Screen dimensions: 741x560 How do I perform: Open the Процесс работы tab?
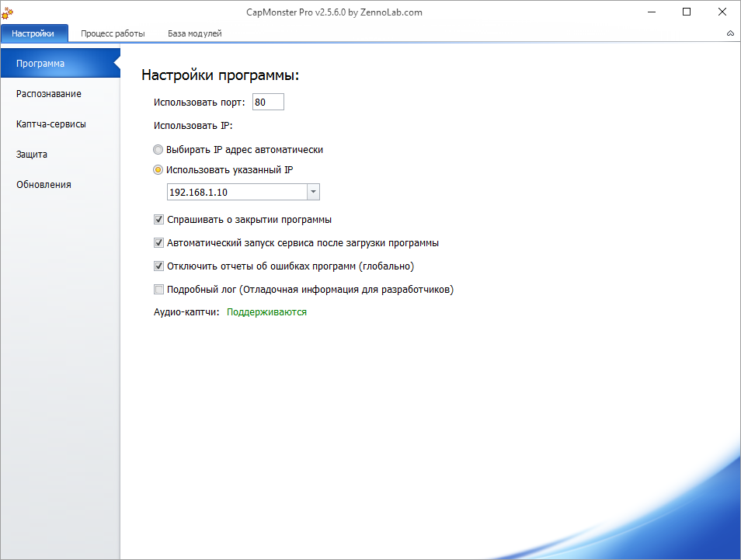(113, 33)
